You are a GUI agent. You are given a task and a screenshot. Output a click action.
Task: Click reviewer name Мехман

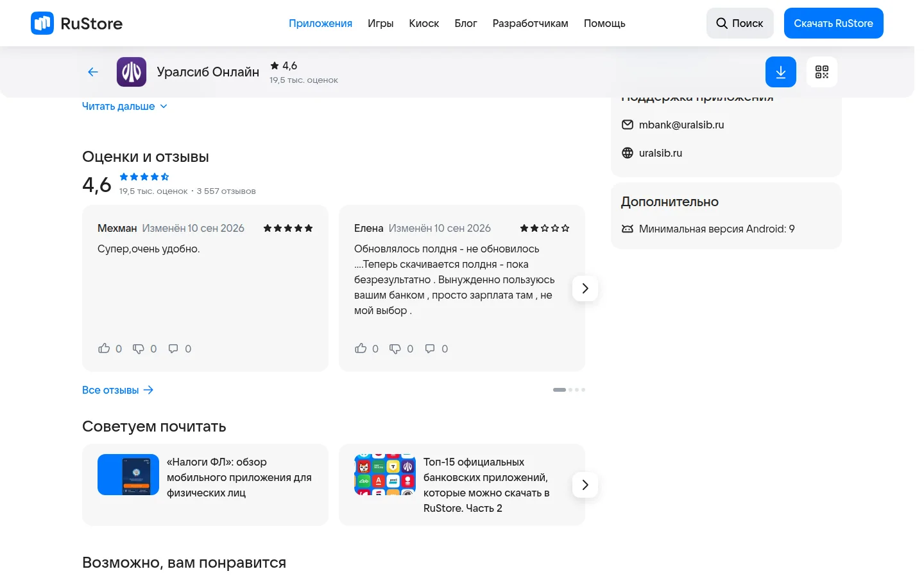point(117,228)
